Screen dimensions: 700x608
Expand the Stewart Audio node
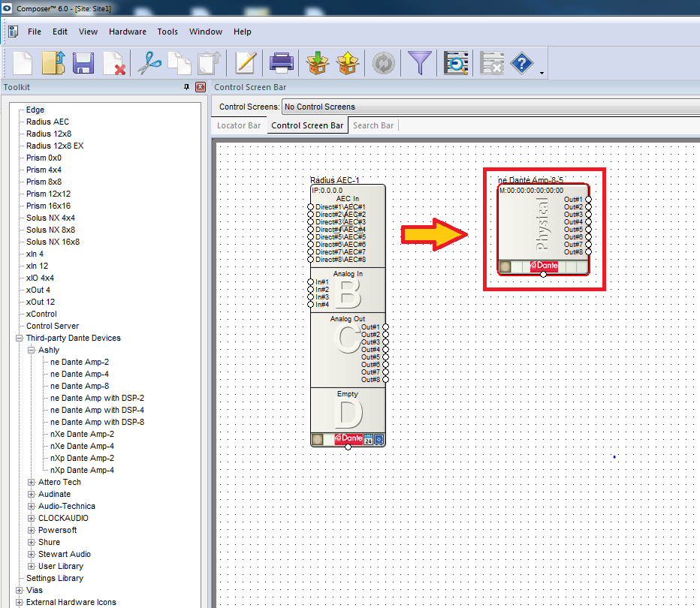point(32,555)
